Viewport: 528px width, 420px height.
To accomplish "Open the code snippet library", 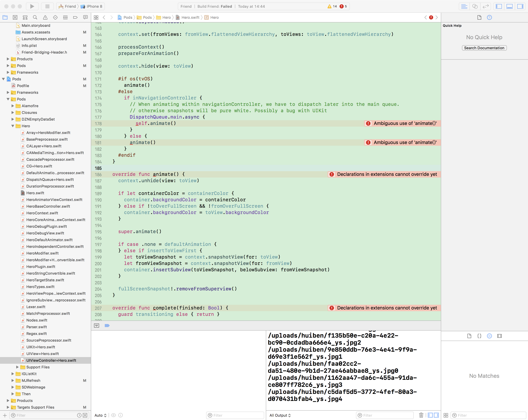I will pyautogui.click(x=479, y=336).
